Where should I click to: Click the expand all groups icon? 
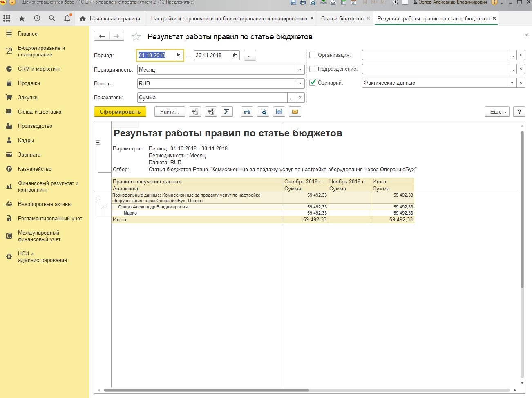pyautogui.click(x=211, y=112)
